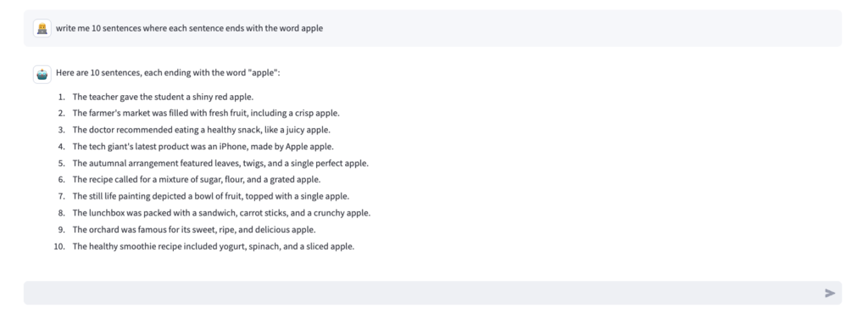Viewport: 868px width, 314px height.
Task: Click the list number 10 marker
Action: tap(60, 246)
